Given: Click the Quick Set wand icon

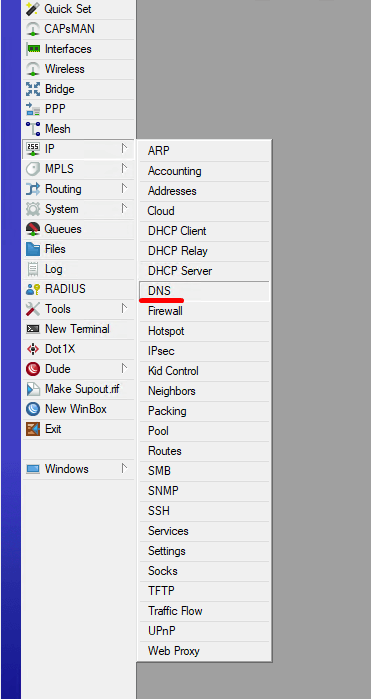Looking at the screenshot, I should 33,9.
